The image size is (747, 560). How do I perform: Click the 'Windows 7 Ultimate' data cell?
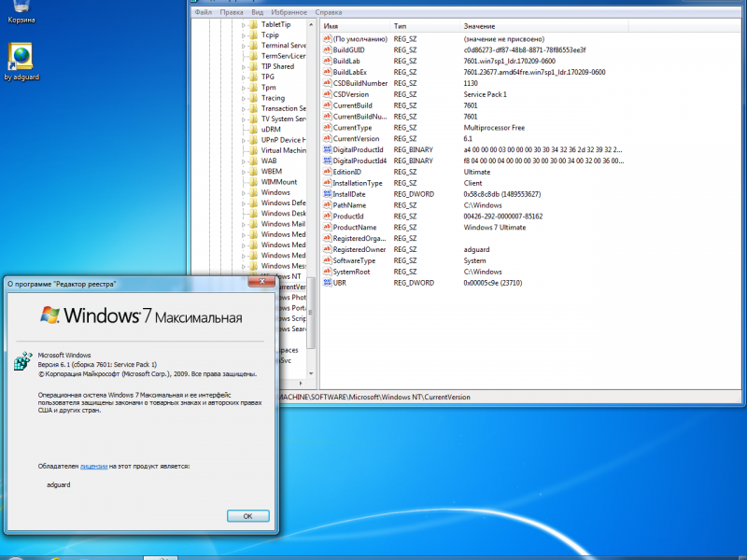click(x=495, y=227)
